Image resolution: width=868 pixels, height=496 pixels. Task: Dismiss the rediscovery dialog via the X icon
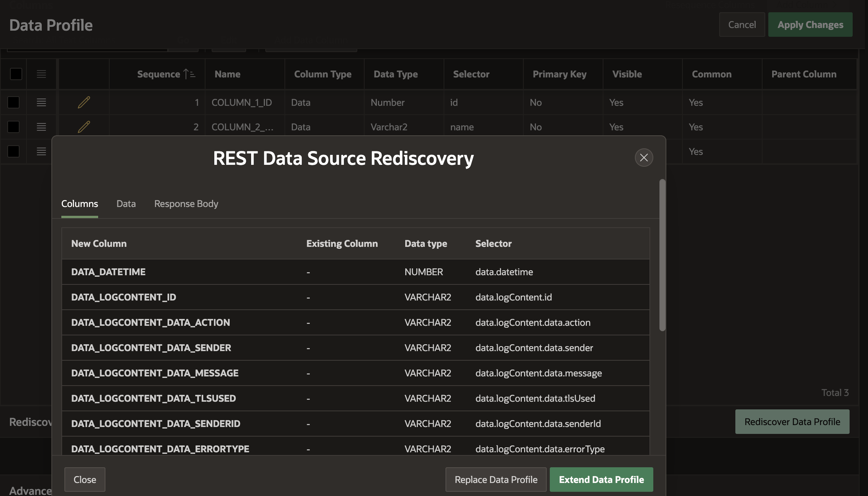644,158
